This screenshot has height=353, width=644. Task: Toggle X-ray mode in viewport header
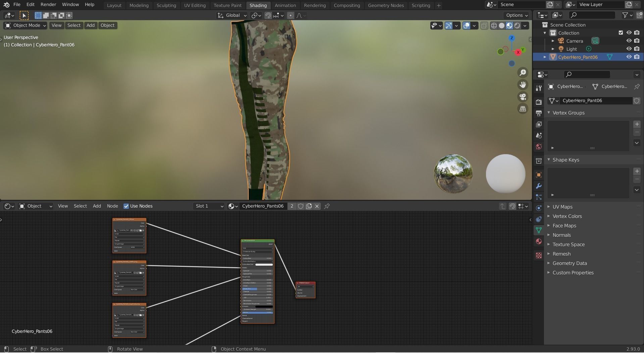484,26
